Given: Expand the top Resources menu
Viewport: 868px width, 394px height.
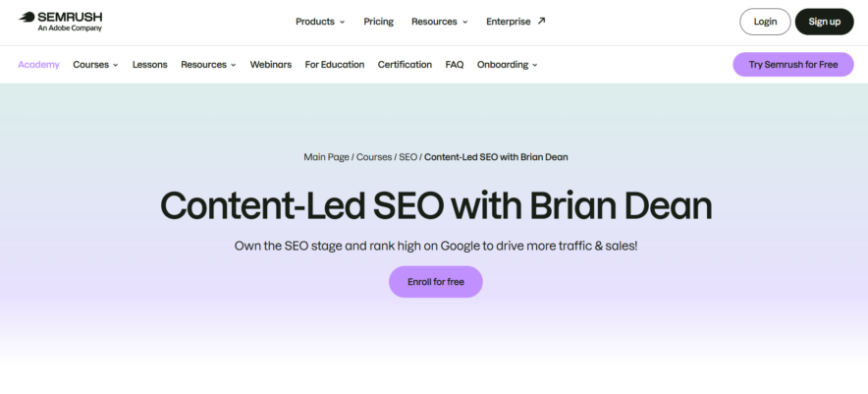Looking at the screenshot, I should click(440, 22).
